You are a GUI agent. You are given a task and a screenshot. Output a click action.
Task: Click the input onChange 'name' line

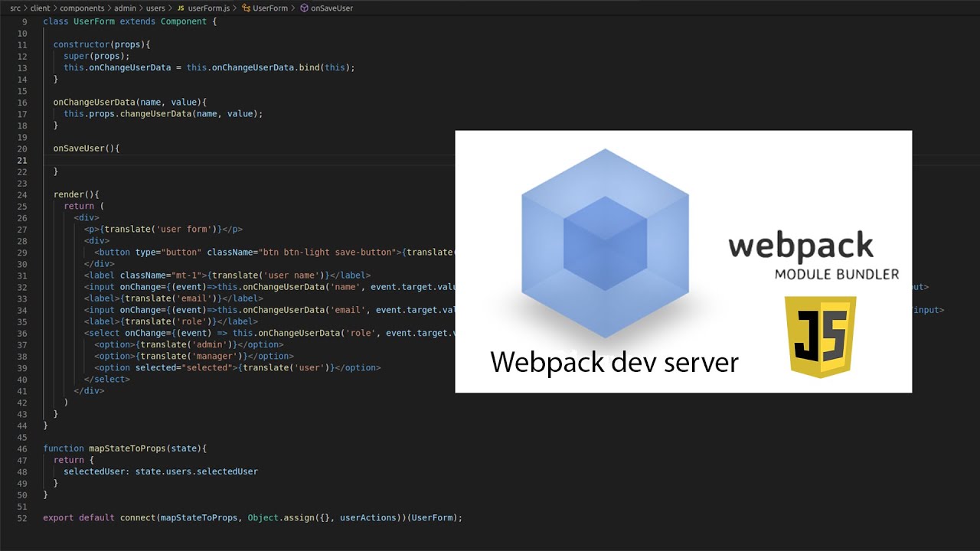click(269, 287)
